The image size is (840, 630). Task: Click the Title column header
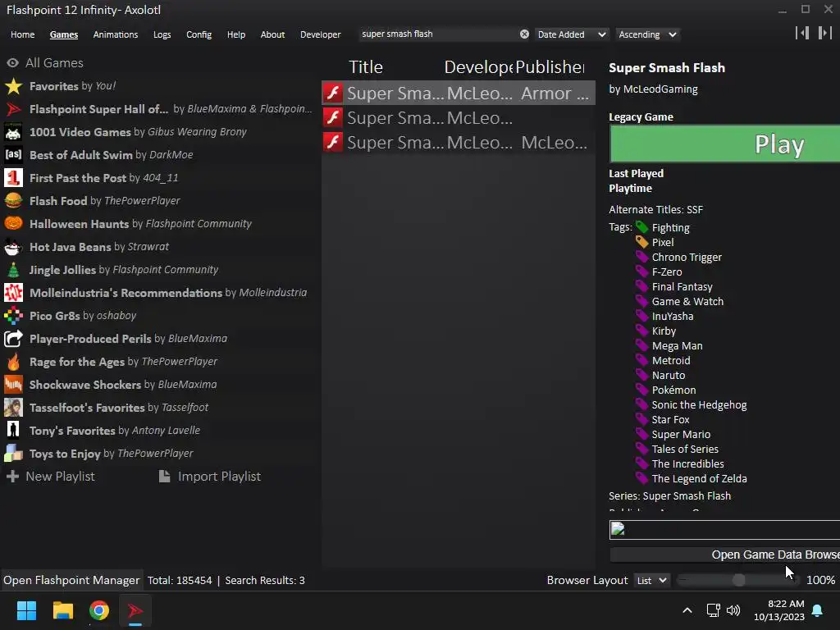pos(366,67)
